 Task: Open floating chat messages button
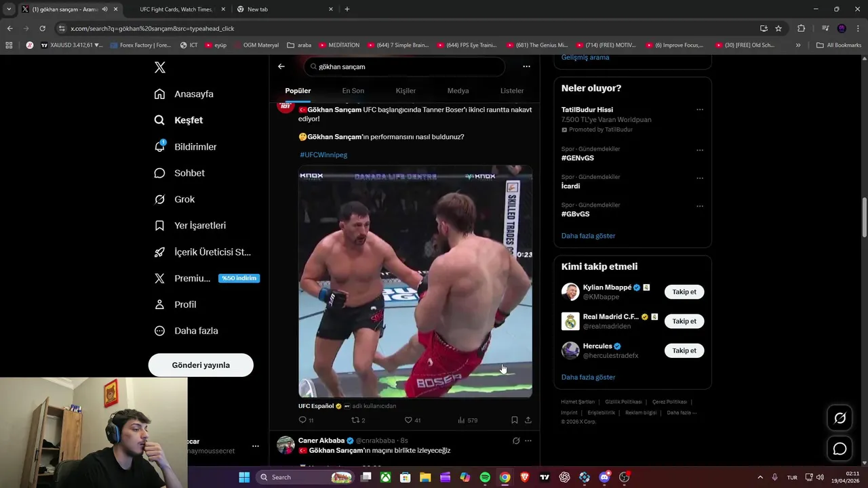[840, 449]
